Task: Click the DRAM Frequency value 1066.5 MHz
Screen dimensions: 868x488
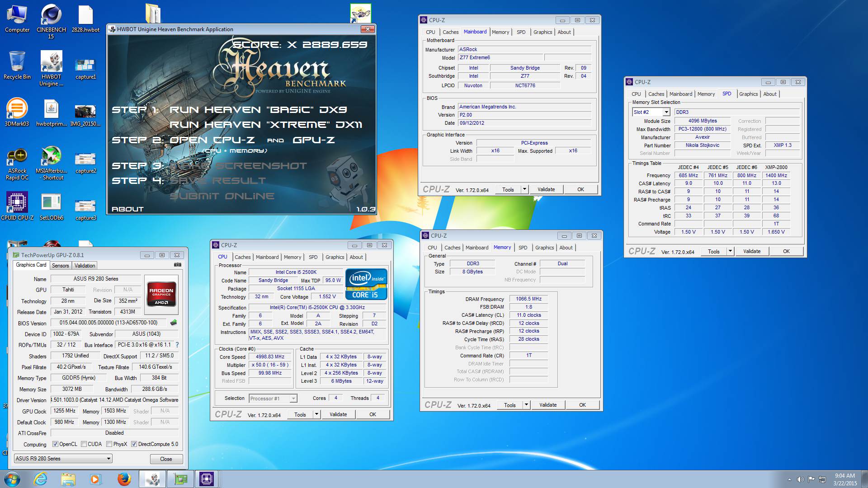Action: pos(528,299)
